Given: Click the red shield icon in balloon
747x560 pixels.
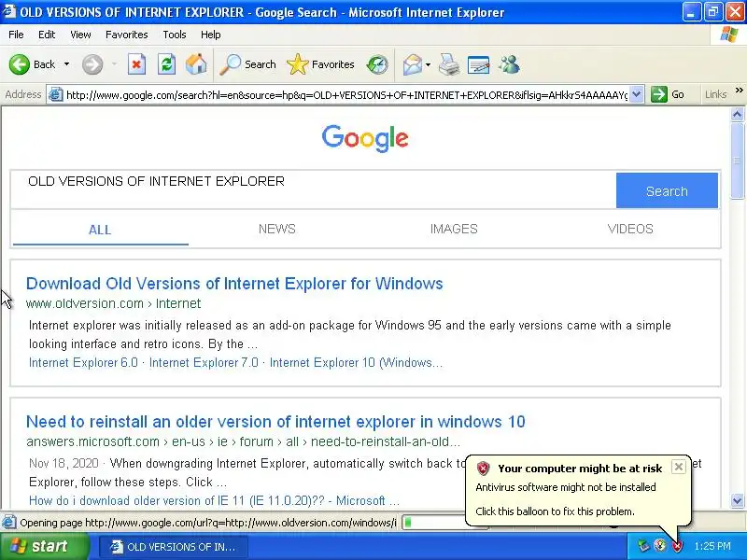Looking at the screenshot, I should (483, 469).
